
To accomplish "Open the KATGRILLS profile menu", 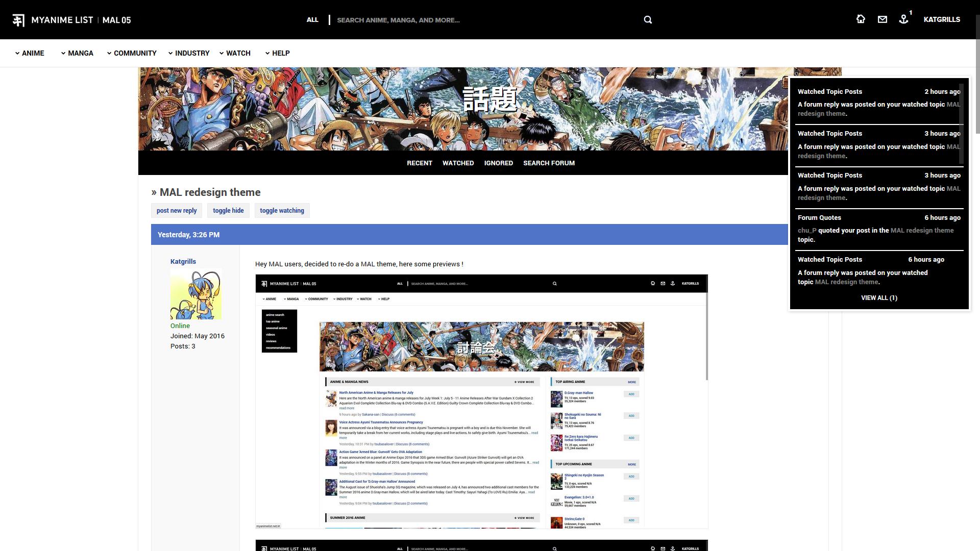I will click(942, 19).
